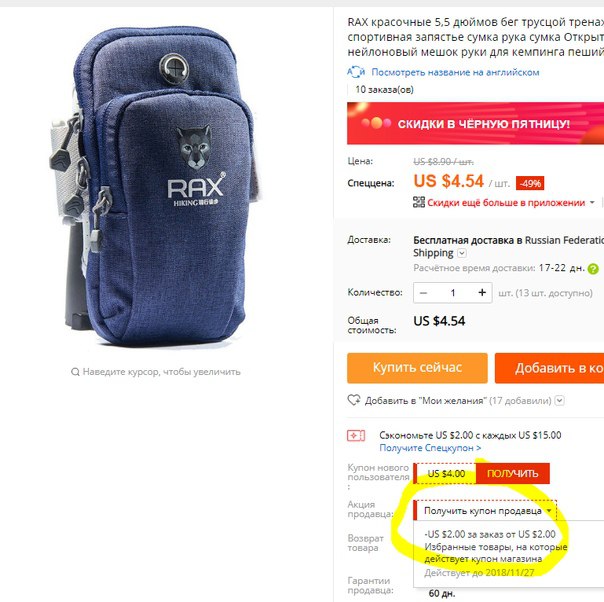Screen dimensions: 604x602
Task: Click the blue RAX armband product image
Action: coord(156,185)
